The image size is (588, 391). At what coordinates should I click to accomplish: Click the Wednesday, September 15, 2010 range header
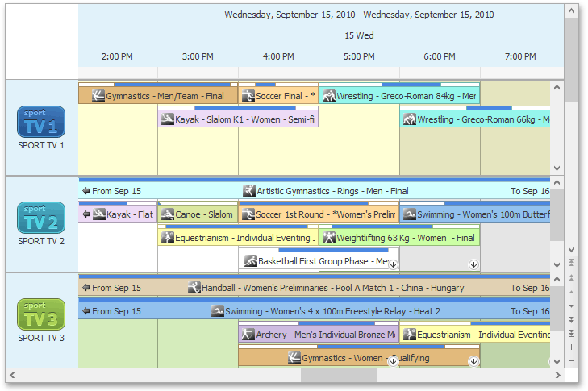point(359,15)
